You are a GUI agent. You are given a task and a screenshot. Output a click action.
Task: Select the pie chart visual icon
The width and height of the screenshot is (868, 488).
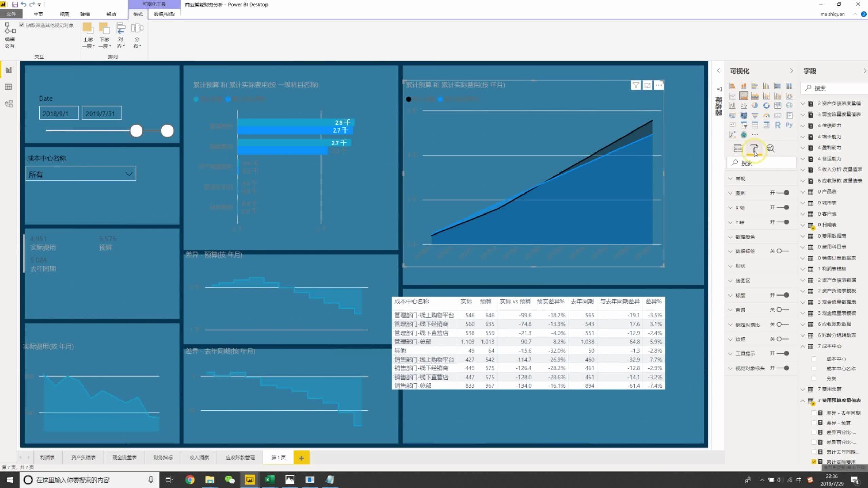(x=755, y=106)
